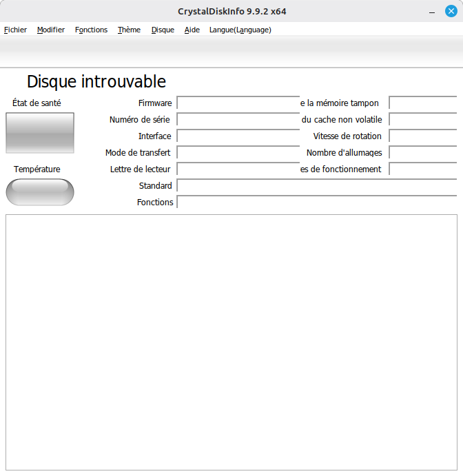
Task: Open the Langue(Language) menu
Action: click(240, 30)
